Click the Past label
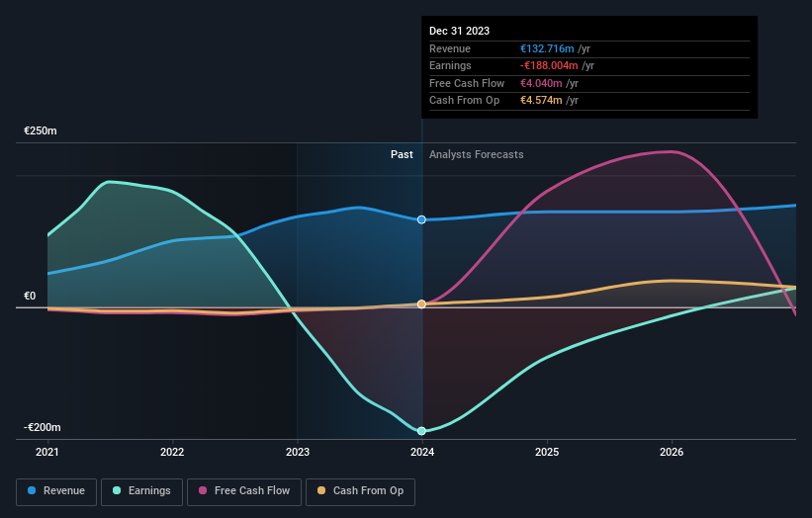Viewport: 812px width, 518px height. [402, 155]
